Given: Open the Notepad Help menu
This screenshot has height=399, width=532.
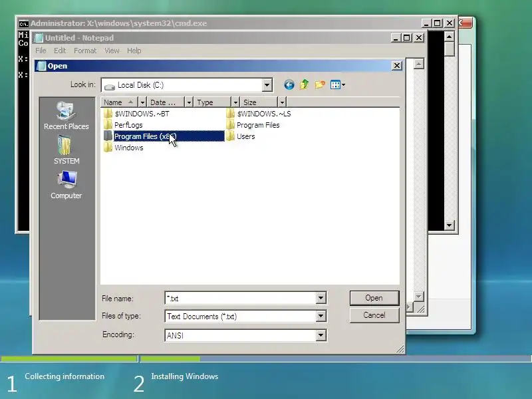Looking at the screenshot, I should click(134, 51).
